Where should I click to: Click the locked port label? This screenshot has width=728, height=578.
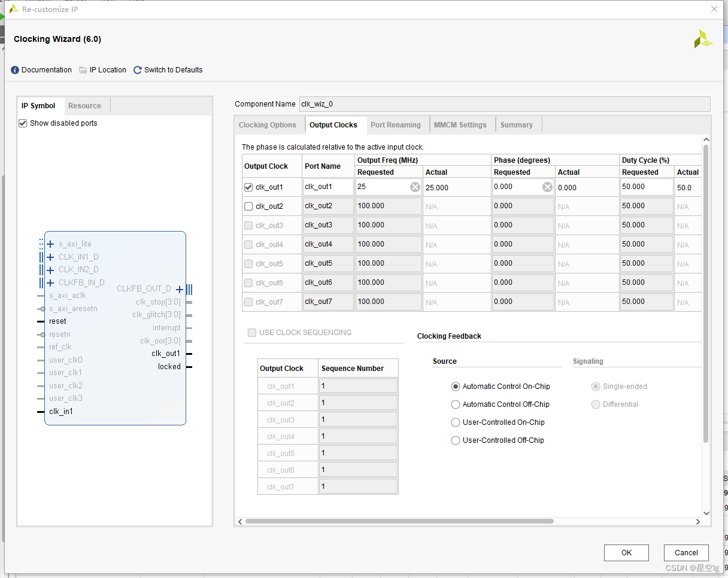click(x=169, y=367)
